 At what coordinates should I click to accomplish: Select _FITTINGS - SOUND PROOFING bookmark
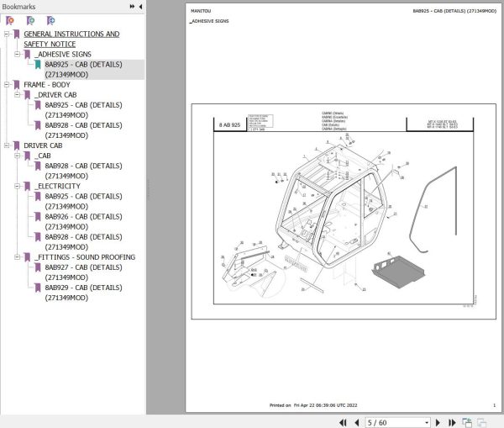click(85, 257)
